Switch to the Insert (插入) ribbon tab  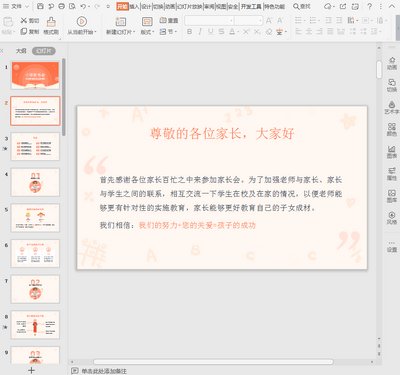click(134, 6)
